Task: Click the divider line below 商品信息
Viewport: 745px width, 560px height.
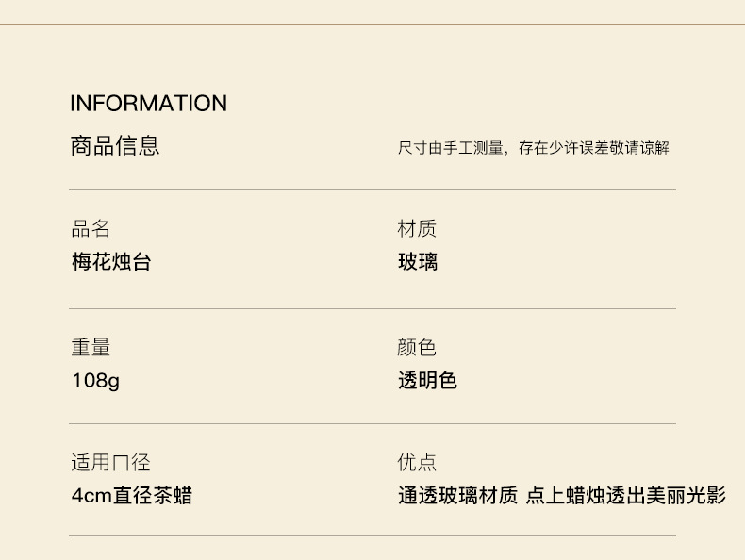Action: [372, 190]
